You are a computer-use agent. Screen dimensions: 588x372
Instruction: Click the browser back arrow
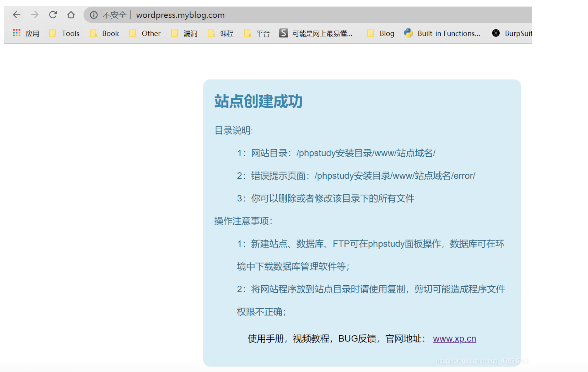coord(17,15)
